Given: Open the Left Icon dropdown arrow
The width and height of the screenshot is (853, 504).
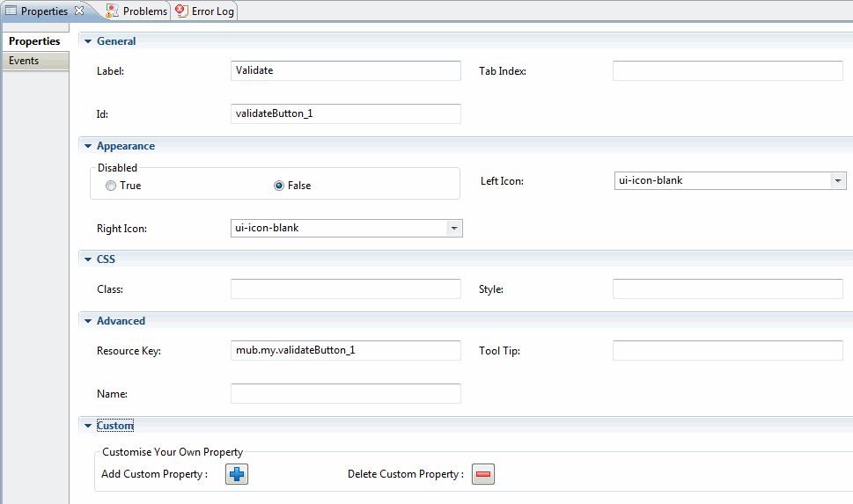Looking at the screenshot, I should click(838, 180).
